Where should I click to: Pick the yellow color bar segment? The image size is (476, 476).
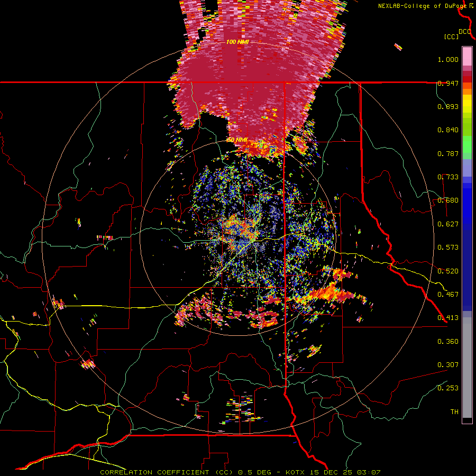(467, 104)
